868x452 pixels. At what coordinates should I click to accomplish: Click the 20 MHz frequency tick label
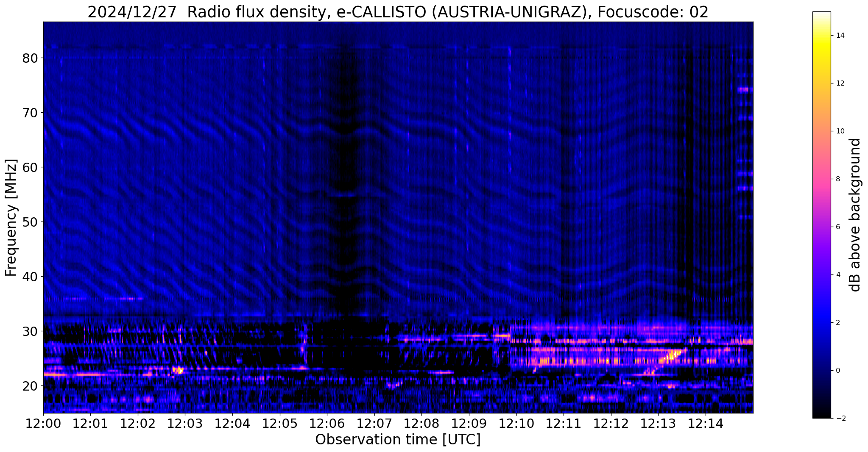tap(30, 386)
